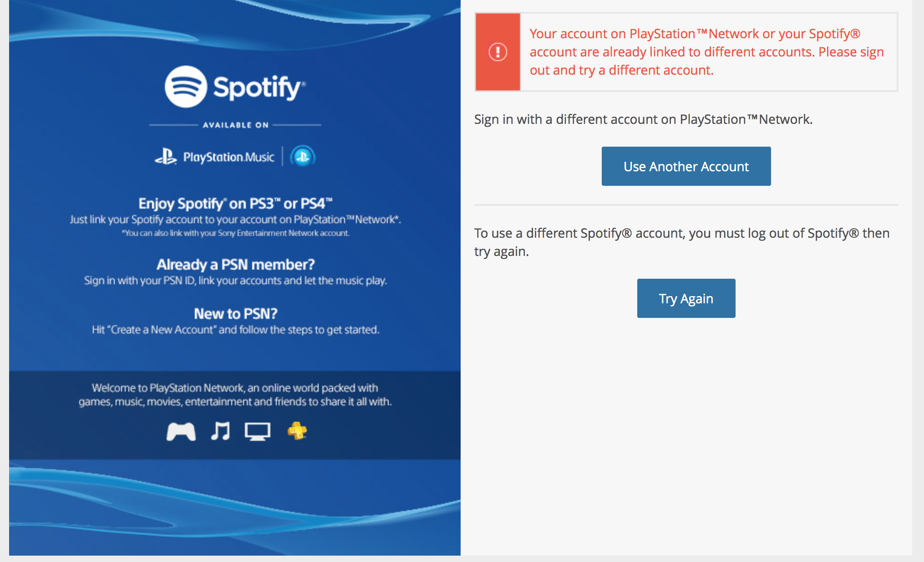The image size is (924, 562).
Task: Click the round blue PlayStation badge icon
Action: click(x=302, y=157)
